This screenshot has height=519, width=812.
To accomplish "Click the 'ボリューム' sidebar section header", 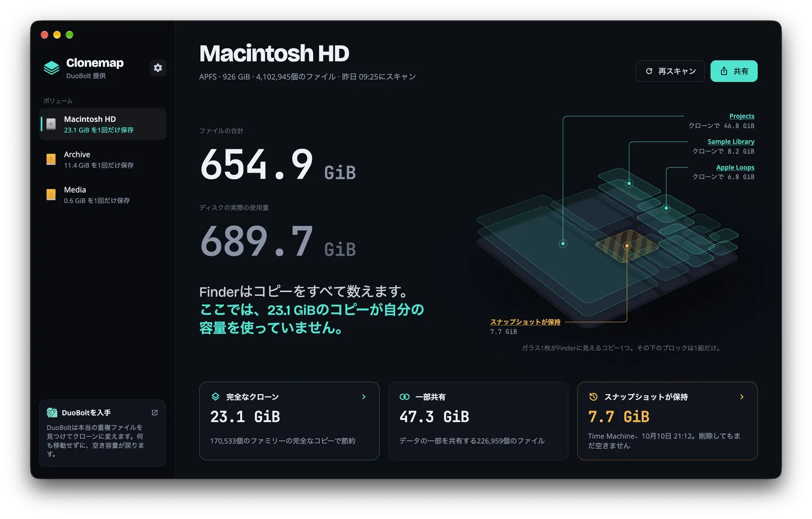I will (x=58, y=101).
